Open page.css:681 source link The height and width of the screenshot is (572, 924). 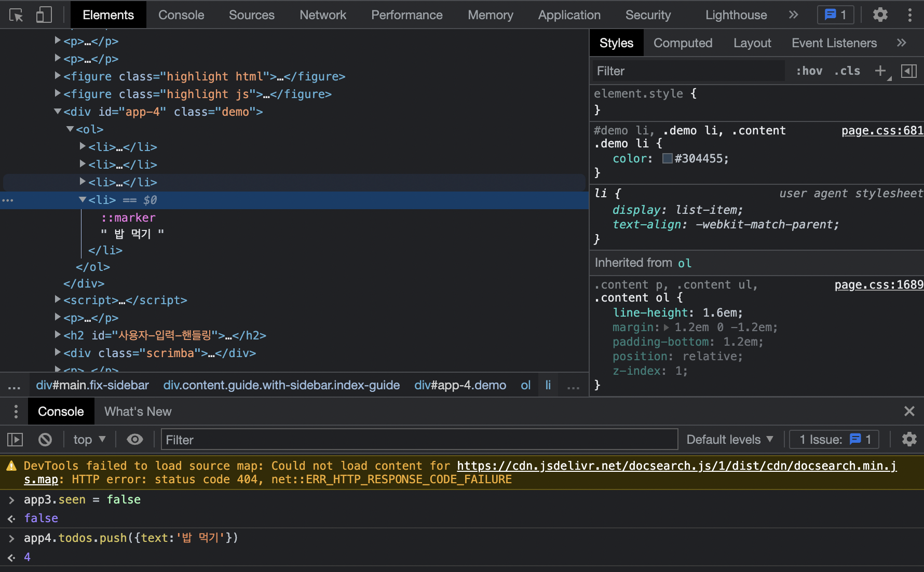click(882, 131)
